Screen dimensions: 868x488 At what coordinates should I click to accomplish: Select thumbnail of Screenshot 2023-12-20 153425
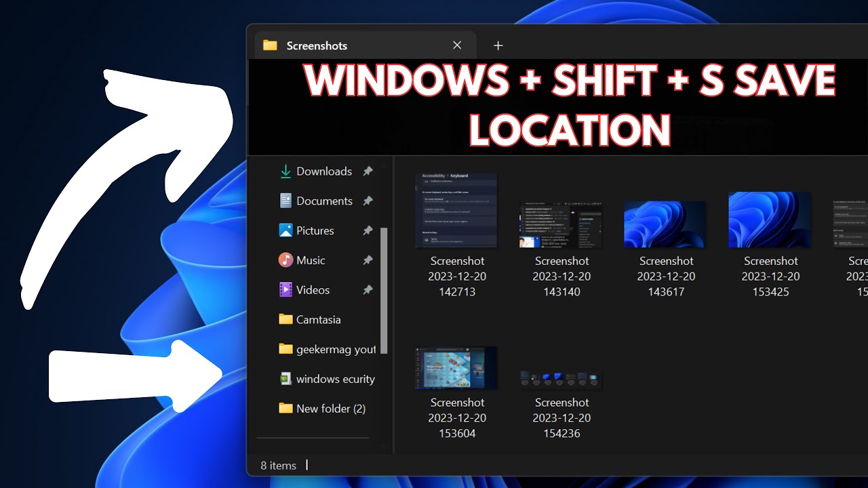click(770, 220)
